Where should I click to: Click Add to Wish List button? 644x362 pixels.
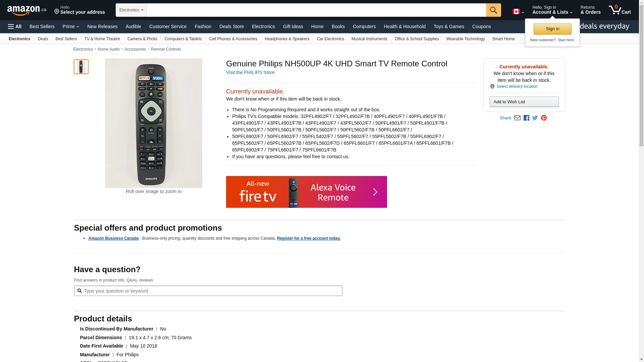524,102
